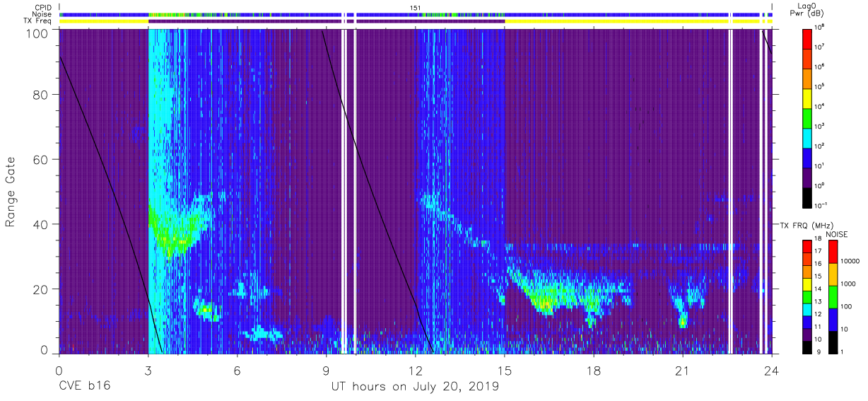Click the CPID value 151
Image resolution: width=868 pixels, height=401 pixels.
click(416, 7)
